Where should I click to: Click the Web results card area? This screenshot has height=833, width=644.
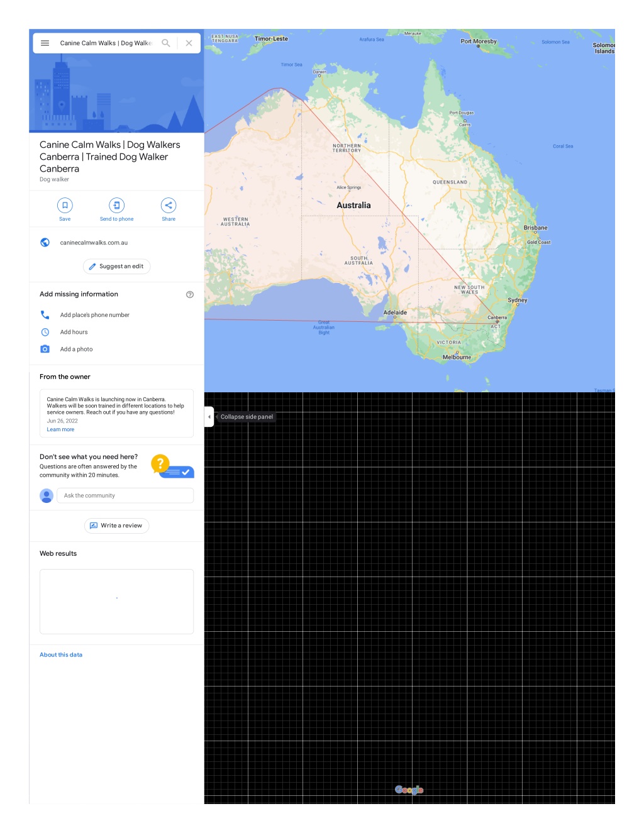tap(116, 602)
